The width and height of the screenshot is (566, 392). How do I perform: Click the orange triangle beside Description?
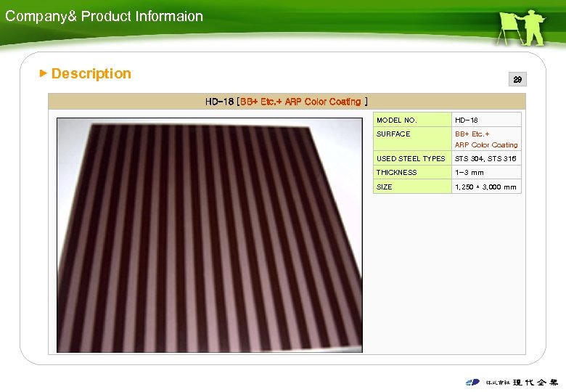(x=44, y=73)
